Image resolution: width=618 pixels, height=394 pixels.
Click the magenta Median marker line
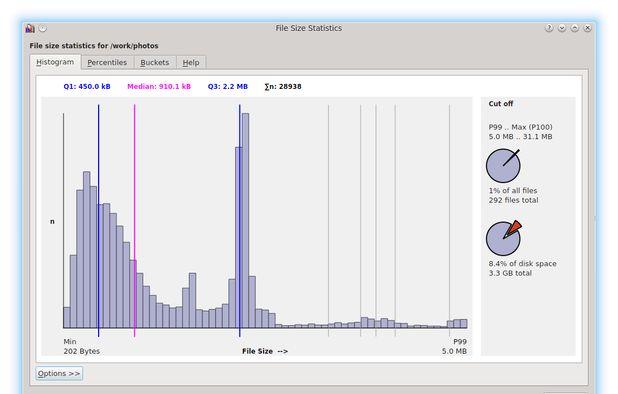(134, 221)
